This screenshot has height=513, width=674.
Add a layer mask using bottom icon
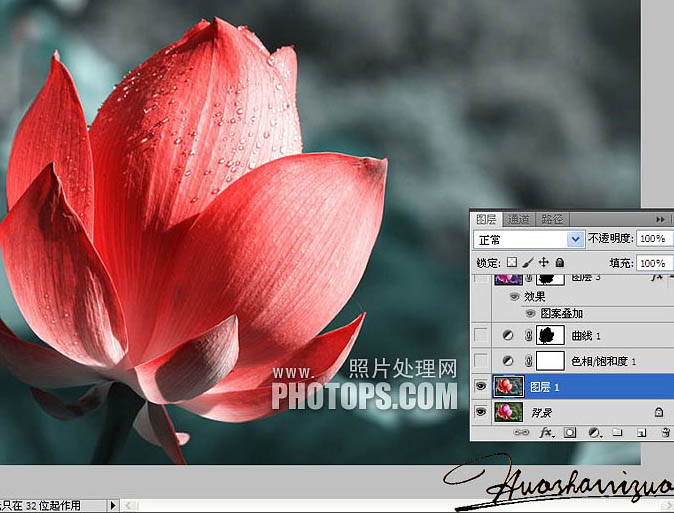tap(570, 433)
